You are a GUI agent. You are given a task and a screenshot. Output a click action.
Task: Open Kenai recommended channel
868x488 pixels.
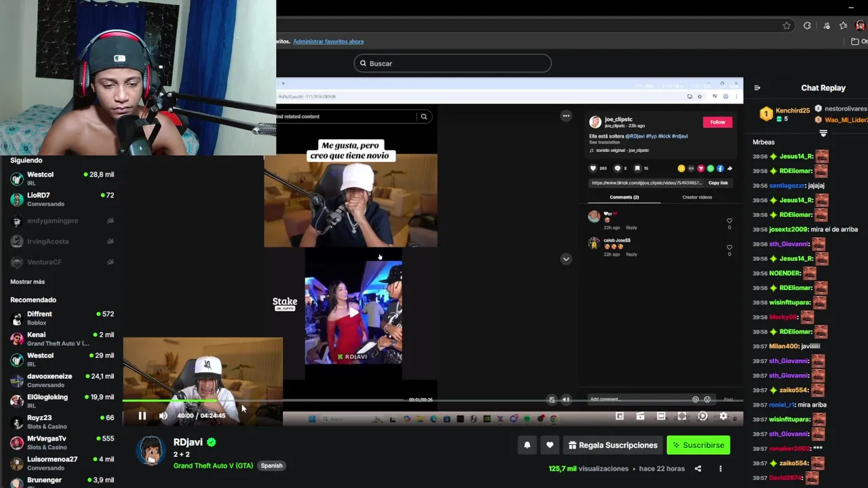pos(62,339)
